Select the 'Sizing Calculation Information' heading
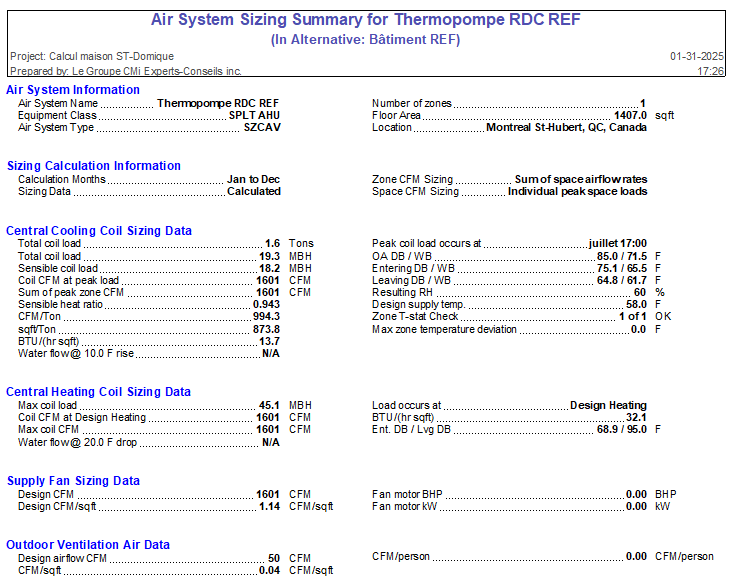The image size is (741, 584). click(x=94, y=166)
